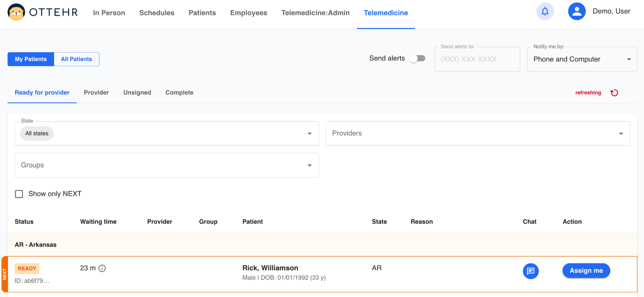Click the Ottehr otter logo
Image resolution: width=644 pixels, height=297 pixels.
[x=16, y=13]
